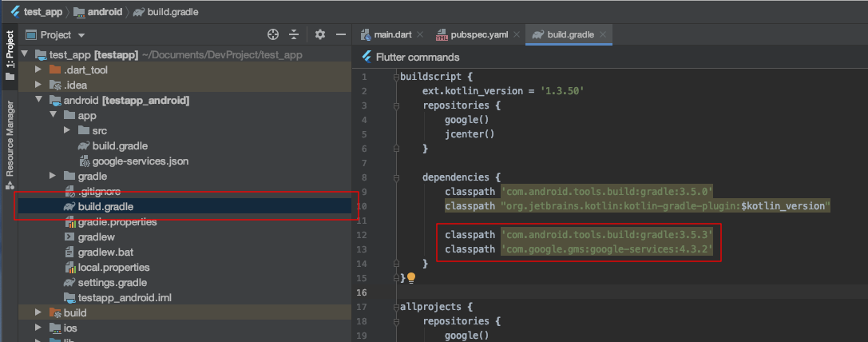The height and width of the screenshot is (342, 868).
Task: Click the google-services classpath string on line 13
Action: (607, 249)
